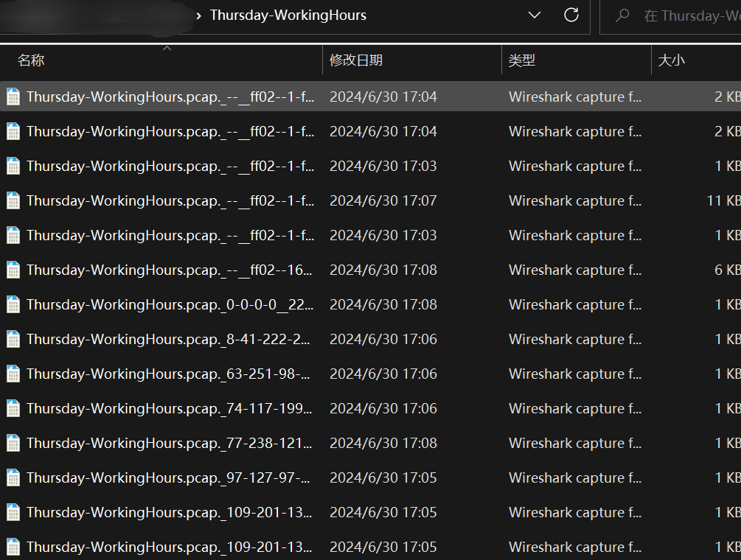Select the file named Thursday-WorkingHours.pcap._63-251-98-...

pos(168,374)
